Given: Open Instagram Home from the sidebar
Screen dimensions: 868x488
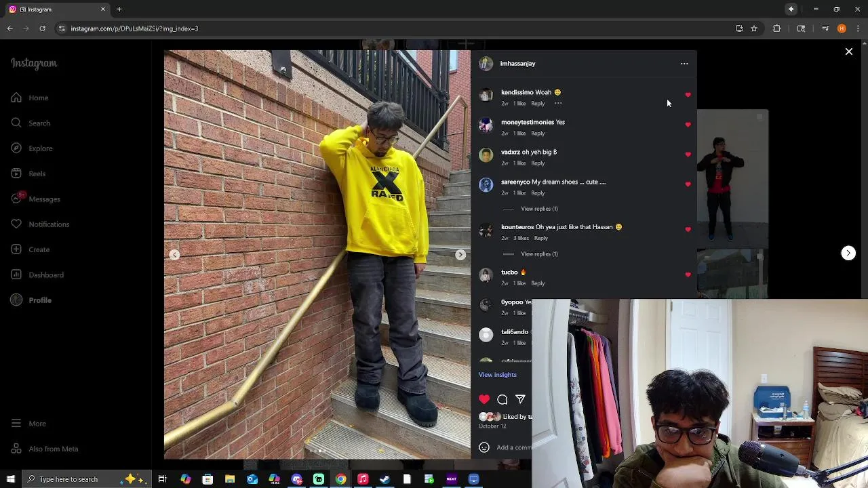Looking at the screenshot, I should click(30, 98).
